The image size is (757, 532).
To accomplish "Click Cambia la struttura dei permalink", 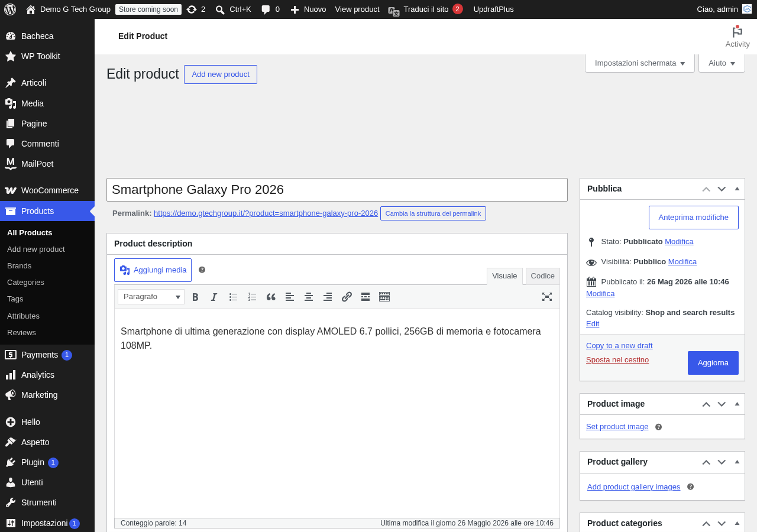I will click(x=433, y=213).
